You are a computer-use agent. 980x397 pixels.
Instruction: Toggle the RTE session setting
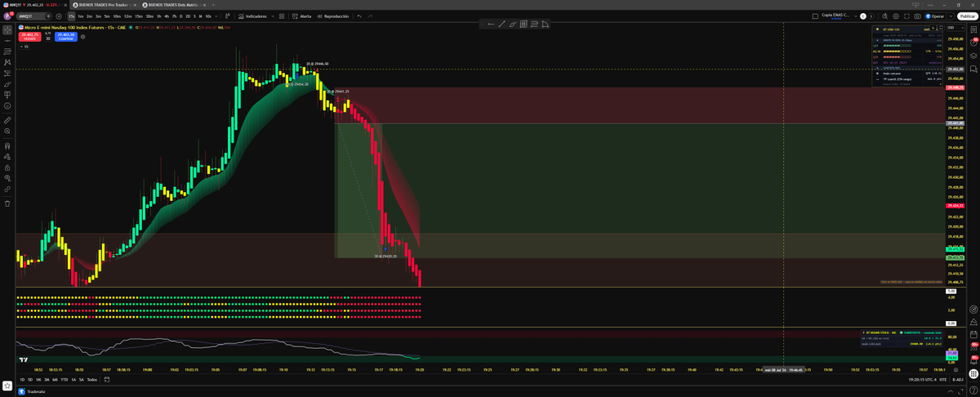[943, 379]
